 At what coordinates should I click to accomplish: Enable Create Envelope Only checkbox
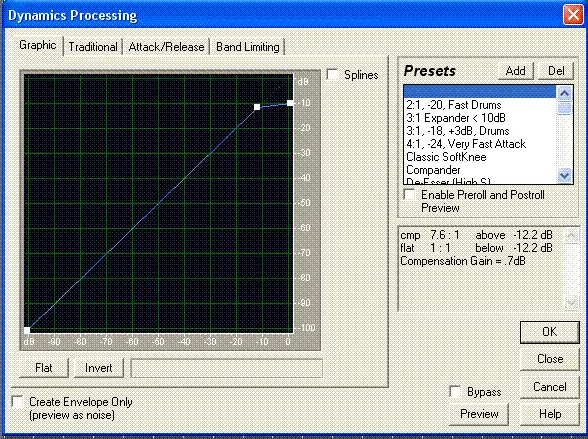[18, 402]
